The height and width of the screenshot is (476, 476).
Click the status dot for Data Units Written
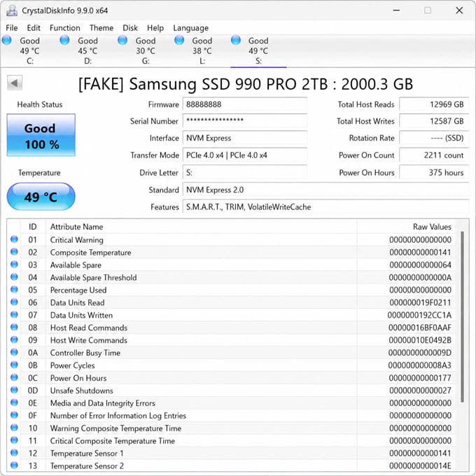tap(14, 314)
